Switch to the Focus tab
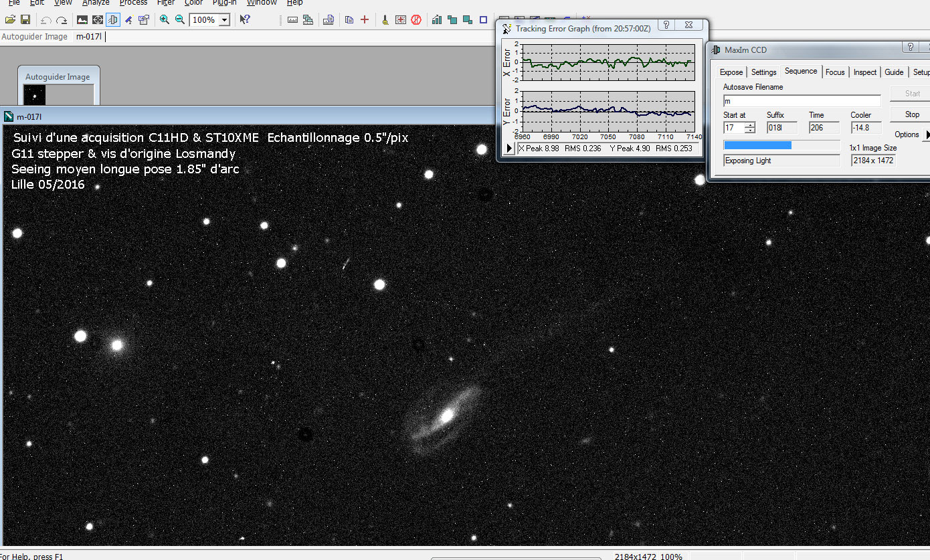 click(x=834, y=72)
